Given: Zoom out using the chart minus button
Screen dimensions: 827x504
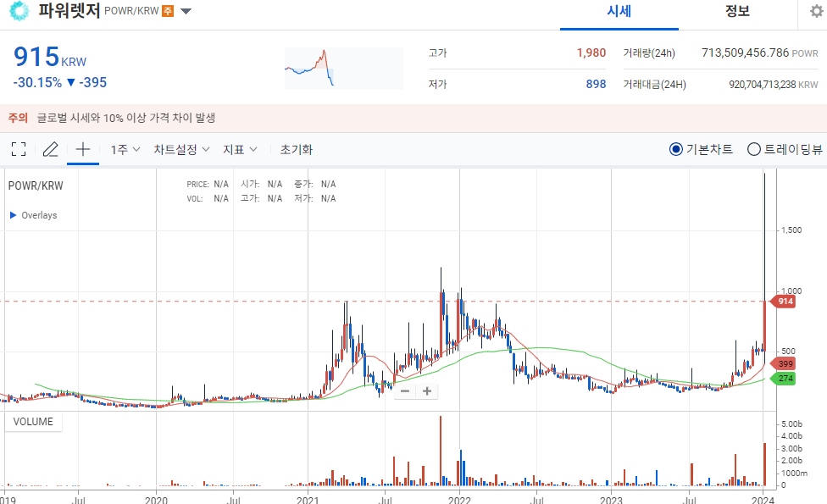Looking at the screenshot, I should (x=404, y=390).
